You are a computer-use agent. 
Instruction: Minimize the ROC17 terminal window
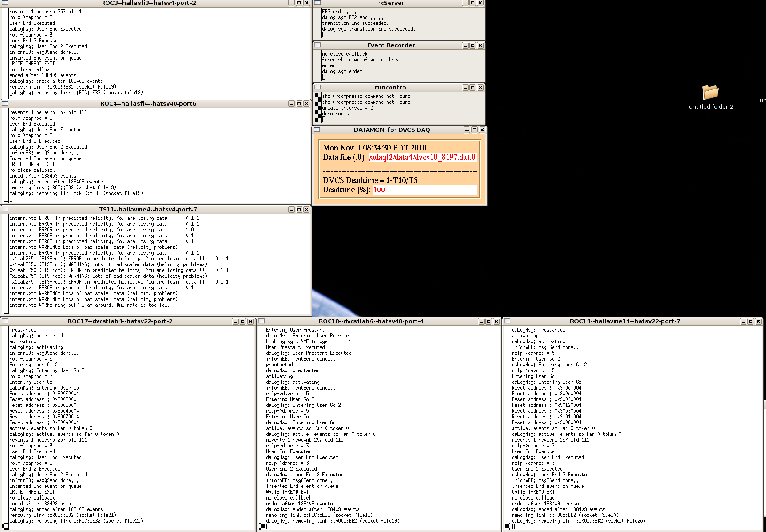(236, 321)
